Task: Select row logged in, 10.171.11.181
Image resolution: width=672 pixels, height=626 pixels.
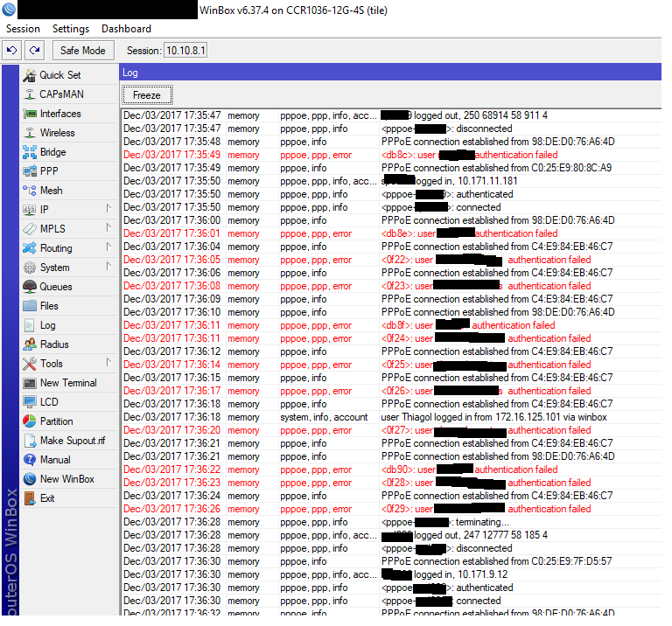Action: [392, 181]
